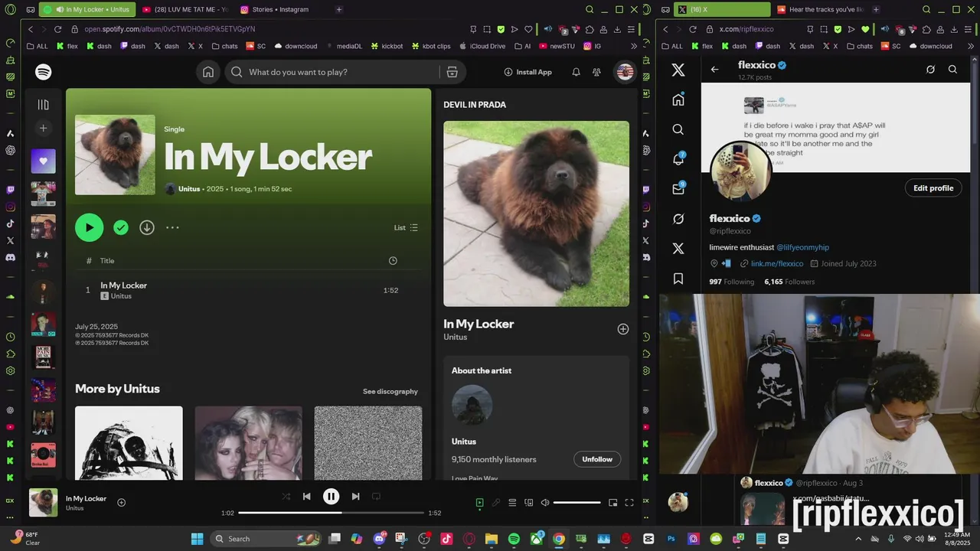Create playlist with plus icon in sidebar

44,128
